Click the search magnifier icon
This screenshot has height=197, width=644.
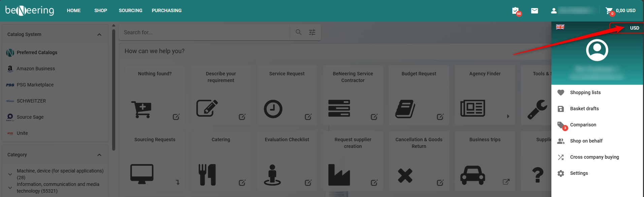[298, 32]
